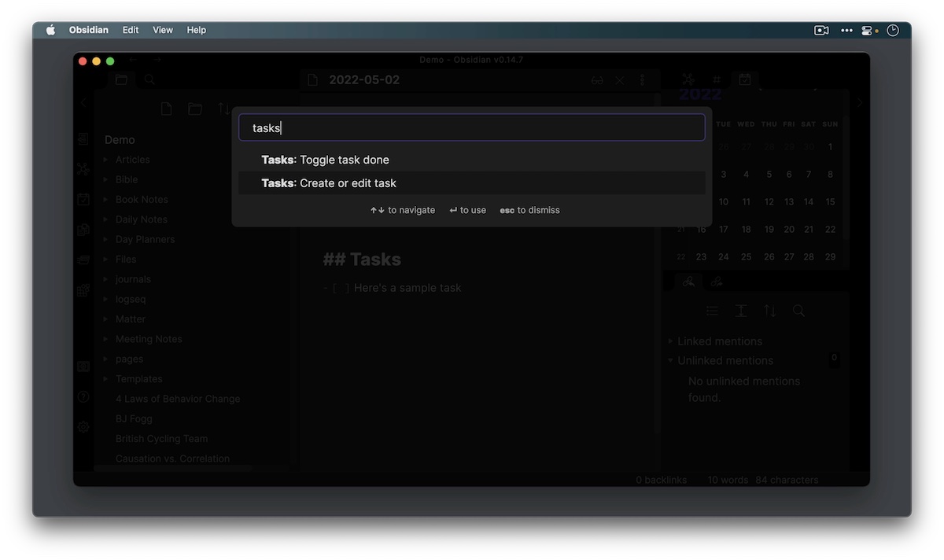Select day 29 in the calendar
944x560 pixels.
pyautogui.click(x=830, y=257)
